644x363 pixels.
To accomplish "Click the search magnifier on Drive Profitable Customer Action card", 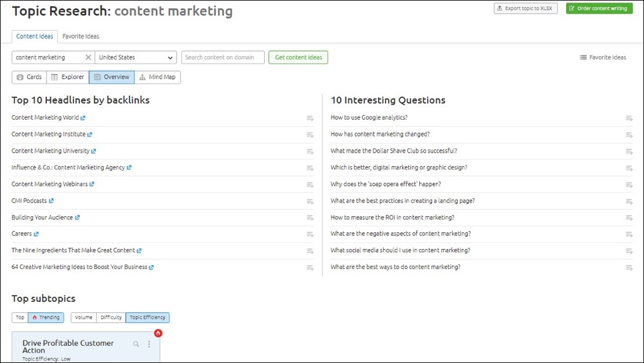I will (x=136, y=344).
